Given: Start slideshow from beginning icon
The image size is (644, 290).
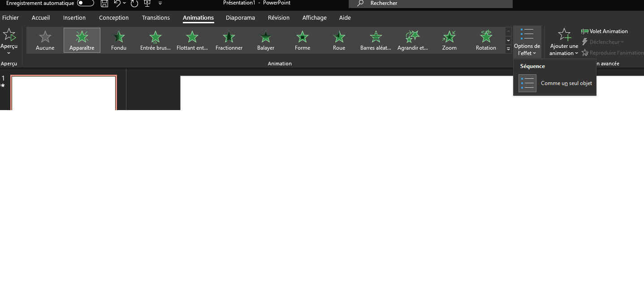Looking at the screenshot, I should click(147, 4).
